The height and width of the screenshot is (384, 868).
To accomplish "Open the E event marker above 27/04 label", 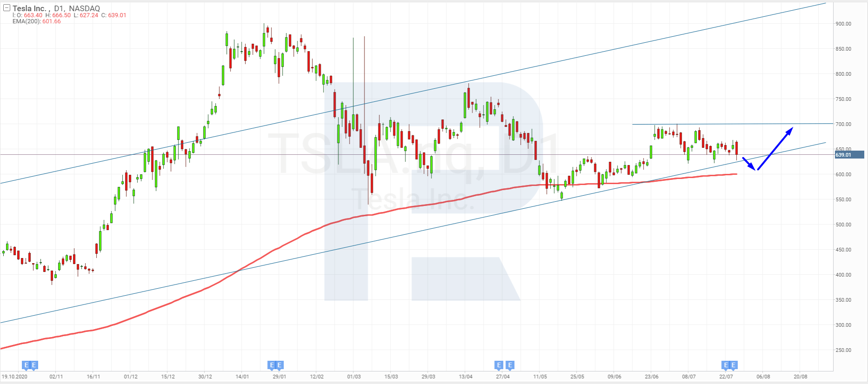I will pos(499,365).
